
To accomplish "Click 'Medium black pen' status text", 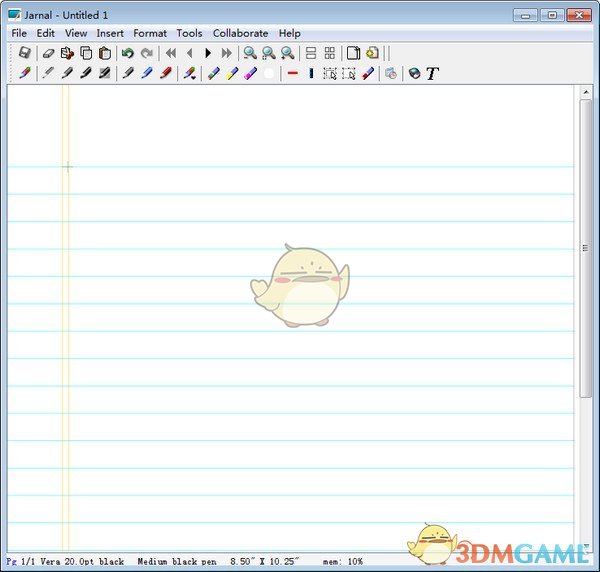I will coord(177,562).
